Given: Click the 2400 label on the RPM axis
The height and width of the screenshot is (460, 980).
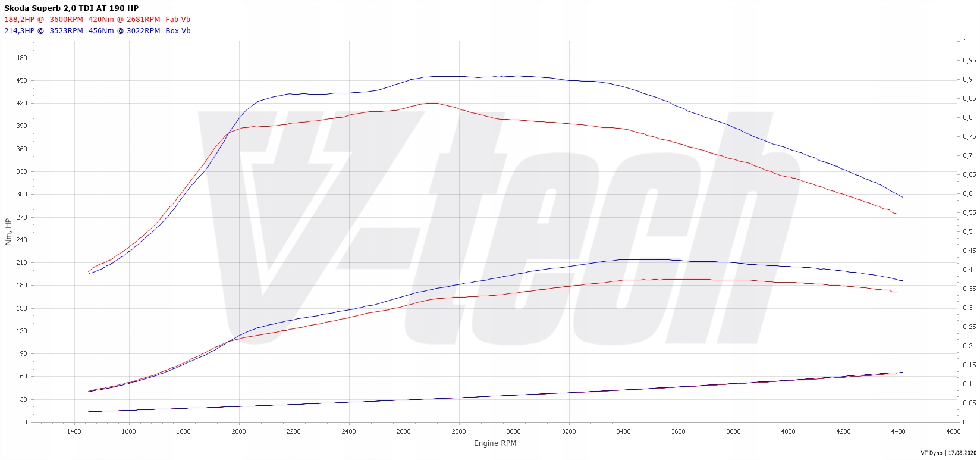Looking at the screenshot, I should [348, 431].
